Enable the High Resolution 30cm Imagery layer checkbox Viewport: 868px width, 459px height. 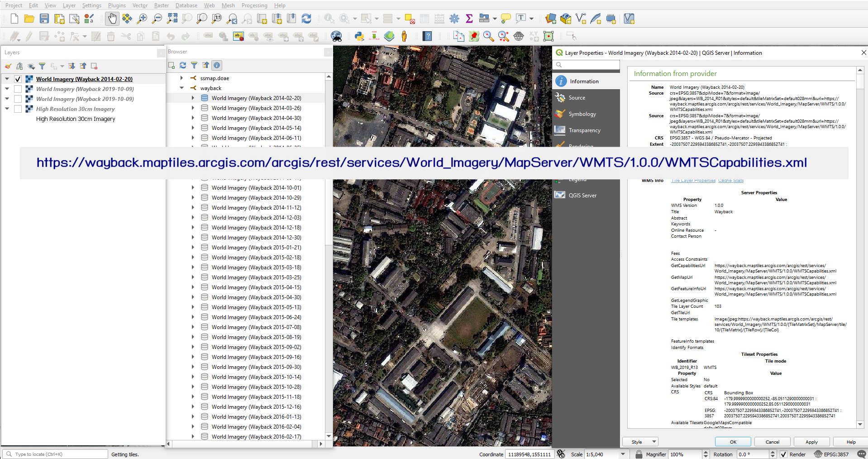[18, 109]
